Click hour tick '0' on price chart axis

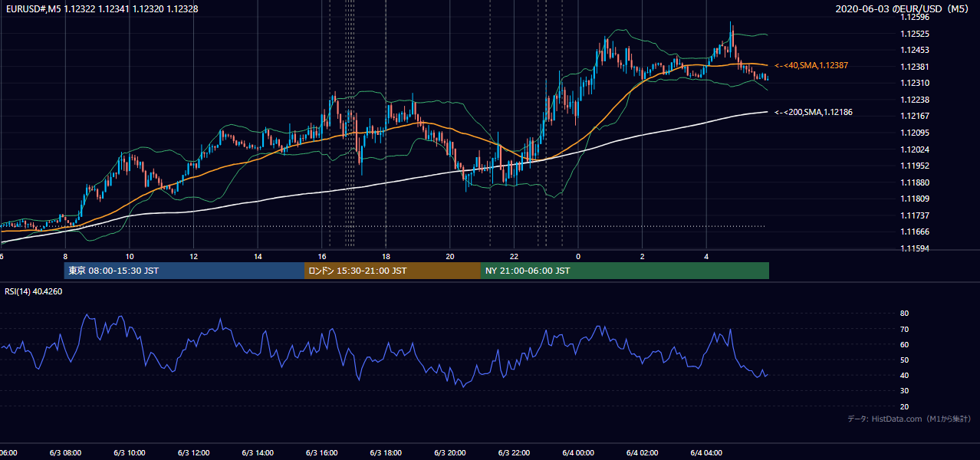pyautogui.click(x=578, y=257)
